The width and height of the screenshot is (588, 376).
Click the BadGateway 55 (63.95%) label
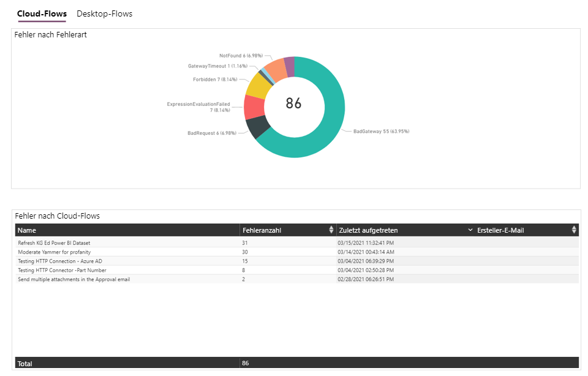[x=381, y=131]
